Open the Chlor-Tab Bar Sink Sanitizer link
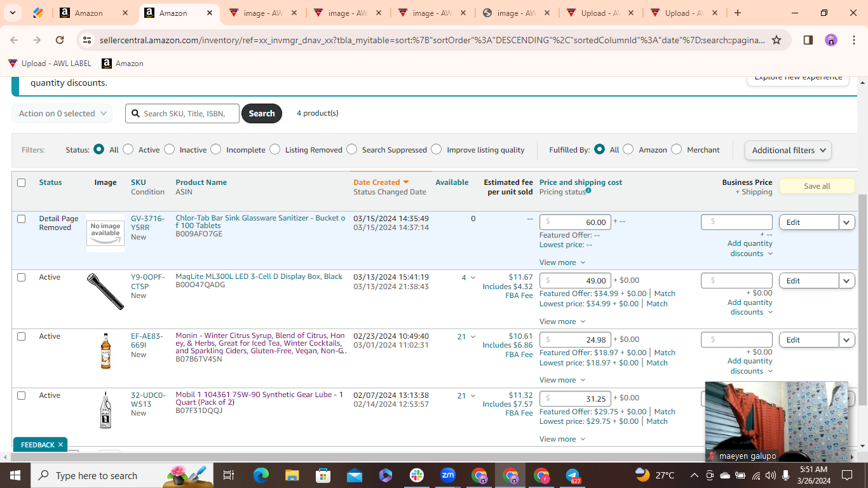Viewport: 868px width, 488px height. pos(261,222)
